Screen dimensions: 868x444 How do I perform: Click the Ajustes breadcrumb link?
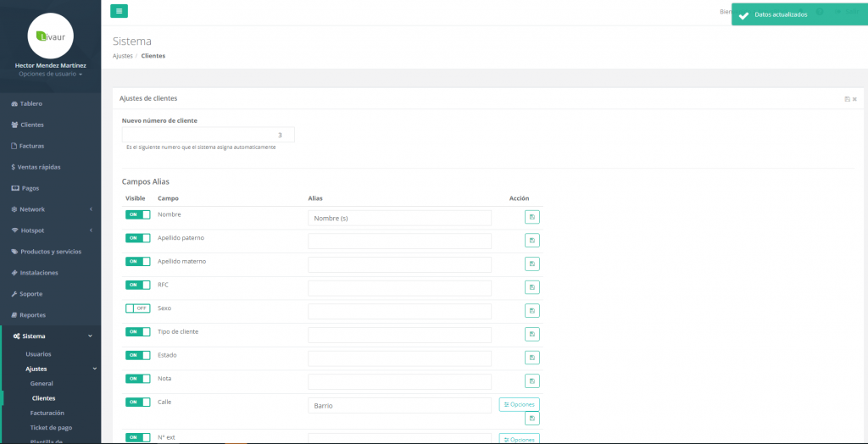pyautogui.click(x=122, y=56)
